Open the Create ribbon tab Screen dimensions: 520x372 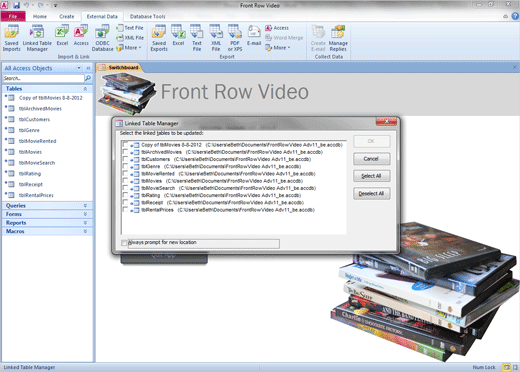(67, 16)
